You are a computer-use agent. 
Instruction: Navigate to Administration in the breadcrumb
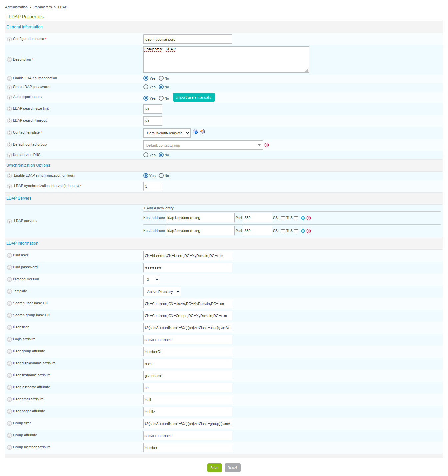click(16, 7)
